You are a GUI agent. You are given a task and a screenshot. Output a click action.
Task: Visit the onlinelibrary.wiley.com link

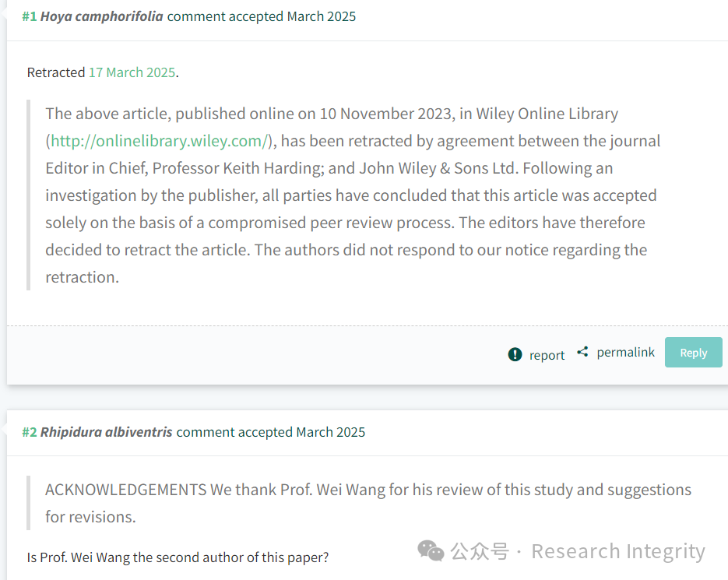160,141
